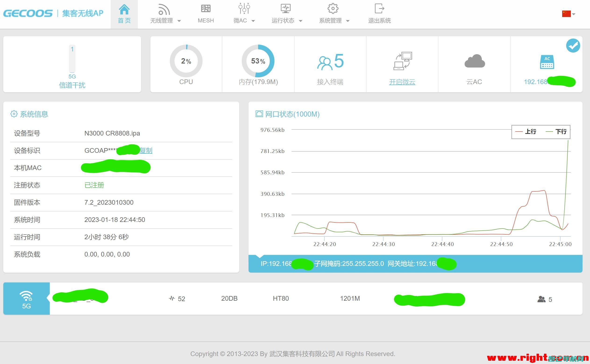Click the 开启微云 link
Viewport: 590px width, 364px height.
click(x=402, y=82)
